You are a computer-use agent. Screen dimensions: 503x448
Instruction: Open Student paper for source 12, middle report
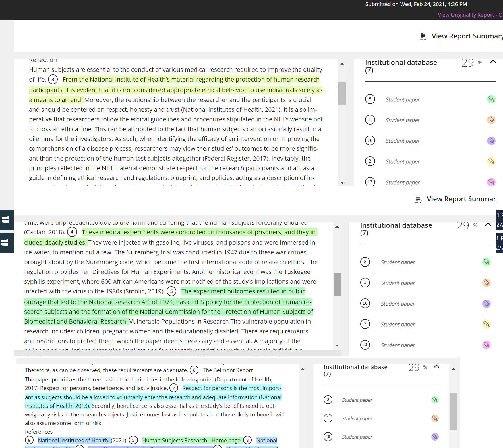click(398, 345)
